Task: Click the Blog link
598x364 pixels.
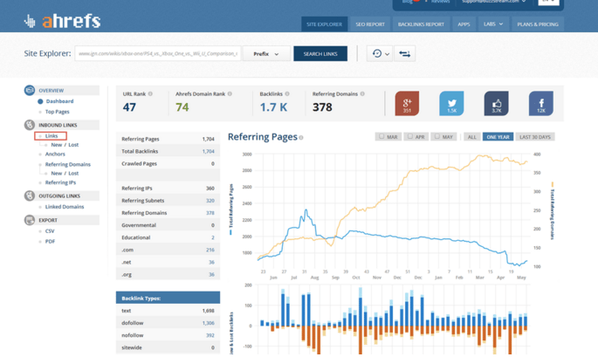Action: pos(408,2)
